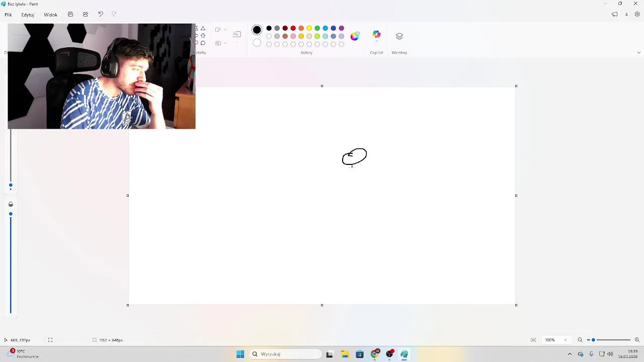Image resolution: width=644 pixels, height=362 pixels.
Task: Click the Save icon in title toolbar
Action: [x=70, y=15]
